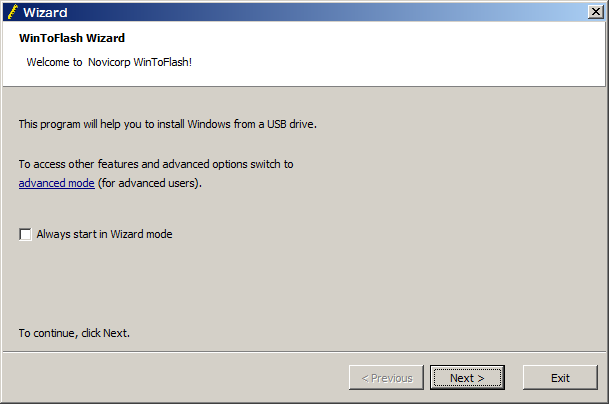Click the 'install Windows from a USB drive' sentence

tap(168, 124)
